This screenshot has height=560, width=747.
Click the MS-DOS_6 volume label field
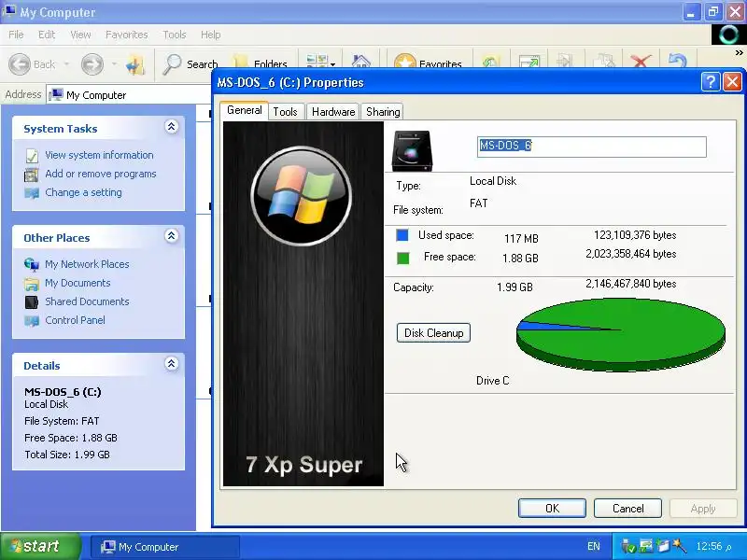click(592, 147)
